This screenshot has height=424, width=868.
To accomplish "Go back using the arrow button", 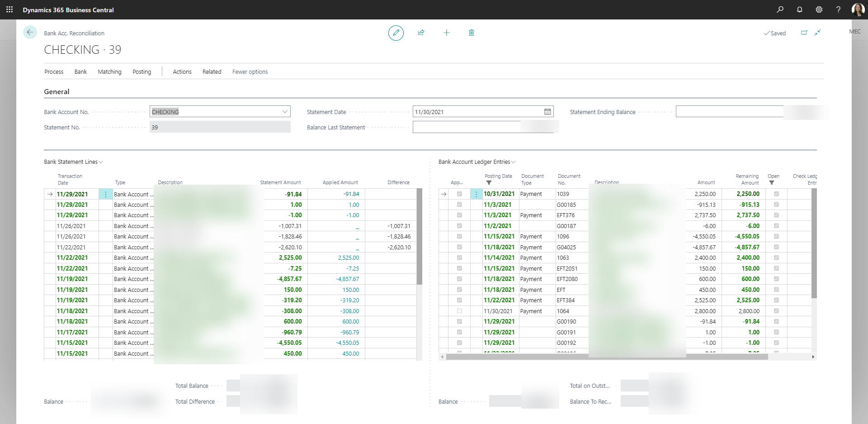I will coord(30,32).
